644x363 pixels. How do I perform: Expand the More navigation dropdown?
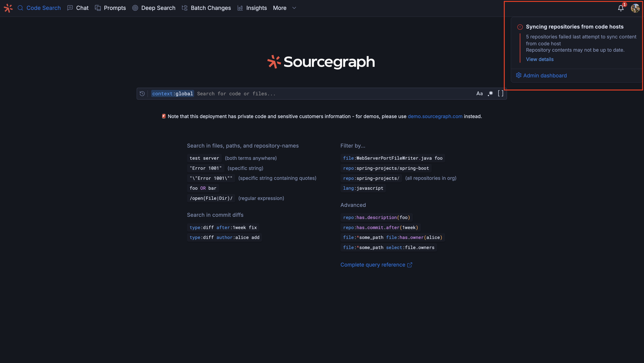[279, 8]
